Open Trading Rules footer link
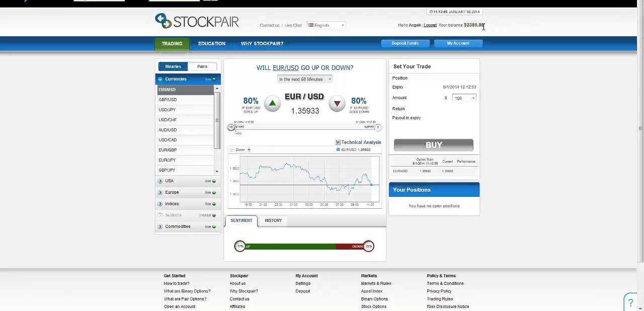This screenshot has height=311, width=644. pyautogui.click(x=440, y=299)
